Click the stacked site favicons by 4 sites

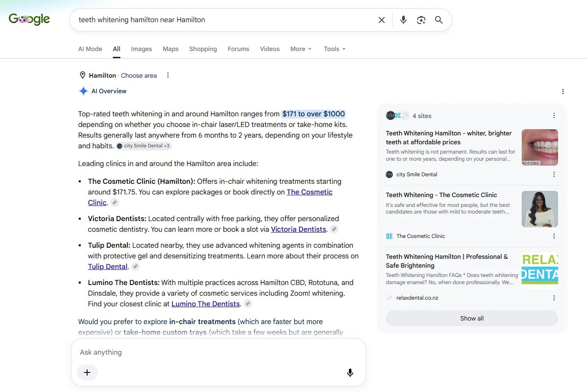[x=397, y=115]
